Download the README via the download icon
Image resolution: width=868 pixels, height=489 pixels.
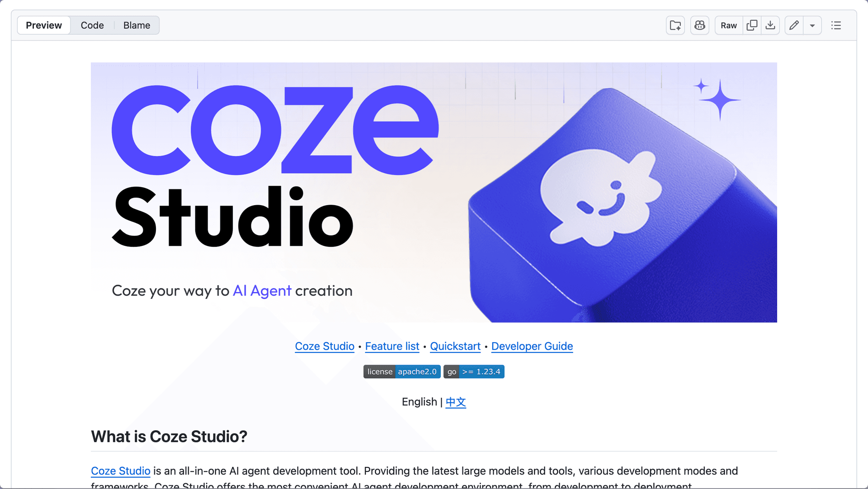click(771, 25)
